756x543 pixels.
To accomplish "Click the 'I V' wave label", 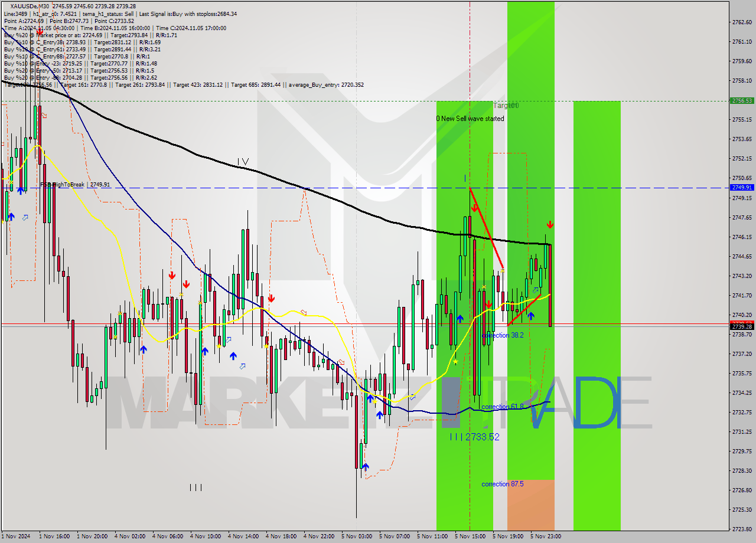I will (243, 161).
